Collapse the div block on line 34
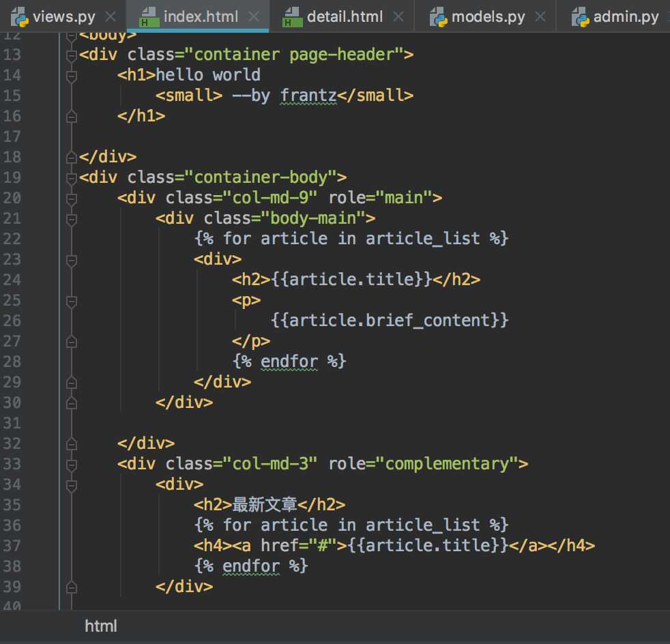Viewport: 670px width, 644px height. tap(72, 485)
